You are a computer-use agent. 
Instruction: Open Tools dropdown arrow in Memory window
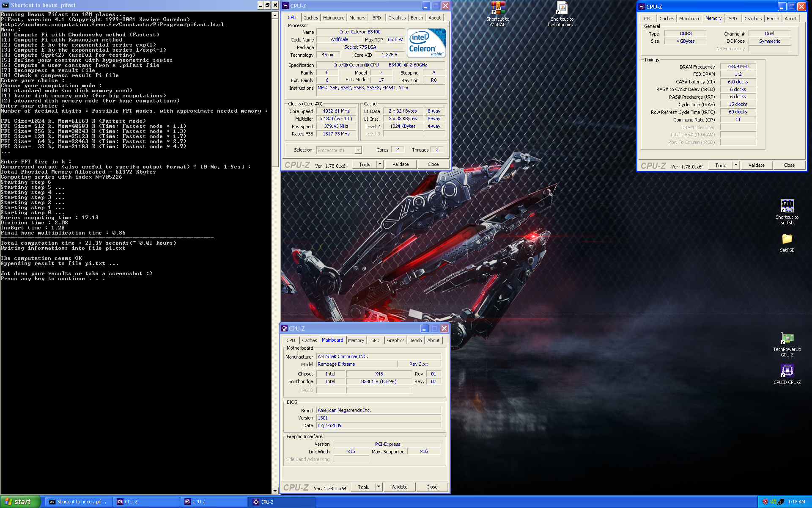coord(736,165)
